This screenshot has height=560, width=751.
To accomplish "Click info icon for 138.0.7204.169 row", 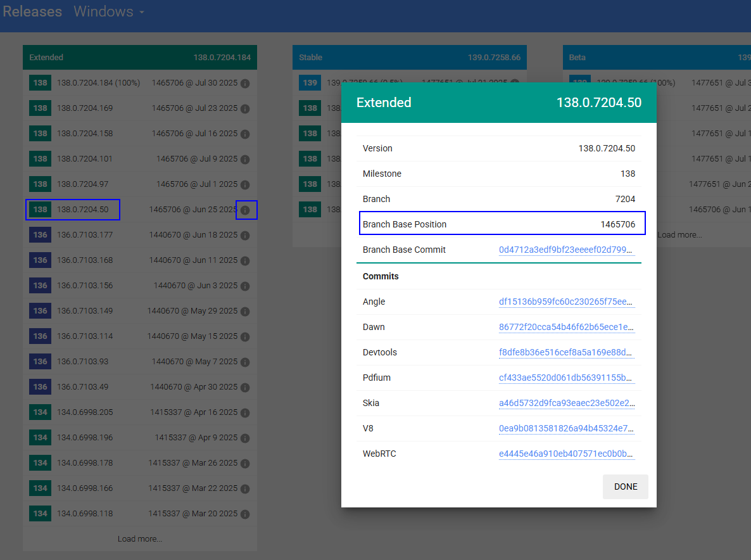I will [x=245, y=108].
